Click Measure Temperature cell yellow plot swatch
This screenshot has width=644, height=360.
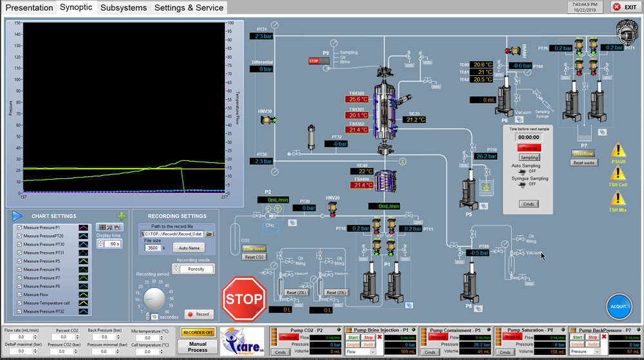(83, 303)
